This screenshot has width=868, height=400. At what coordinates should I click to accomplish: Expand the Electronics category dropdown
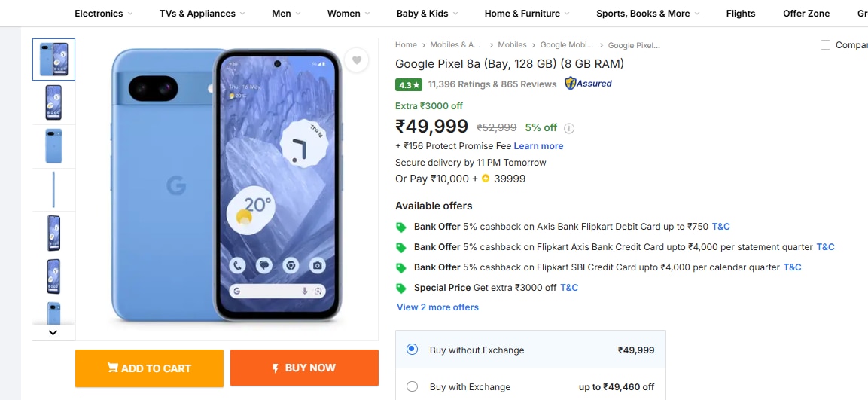click(x=104, y=14)
